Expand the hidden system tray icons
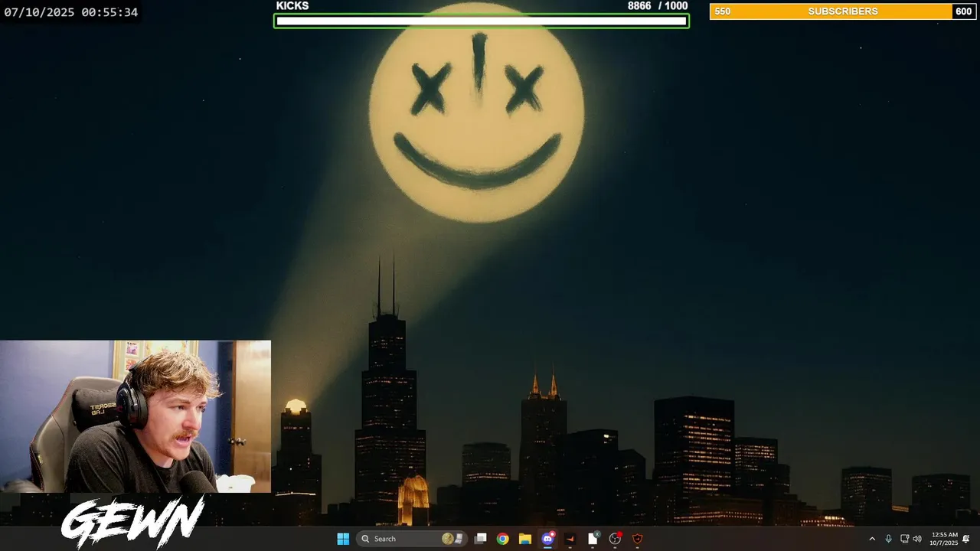Viewport: 980px width, 551px height. click(x=871, y=539)
